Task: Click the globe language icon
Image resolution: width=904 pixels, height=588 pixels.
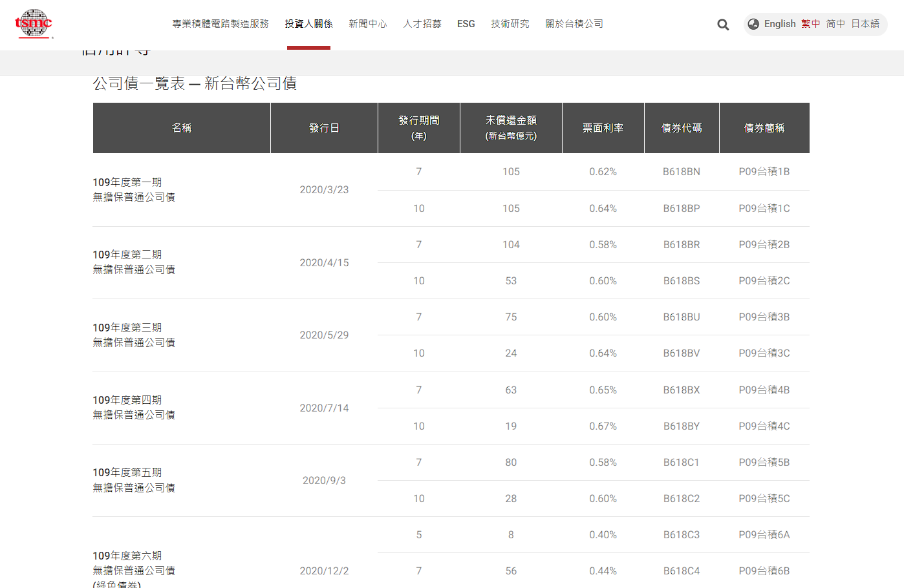Action: click(753, 24)
